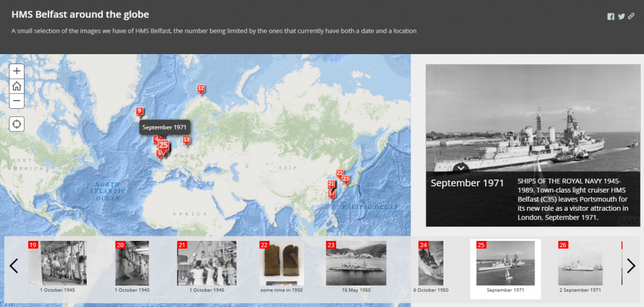
Task: Select map marker 12
Action: click(201, 89)
